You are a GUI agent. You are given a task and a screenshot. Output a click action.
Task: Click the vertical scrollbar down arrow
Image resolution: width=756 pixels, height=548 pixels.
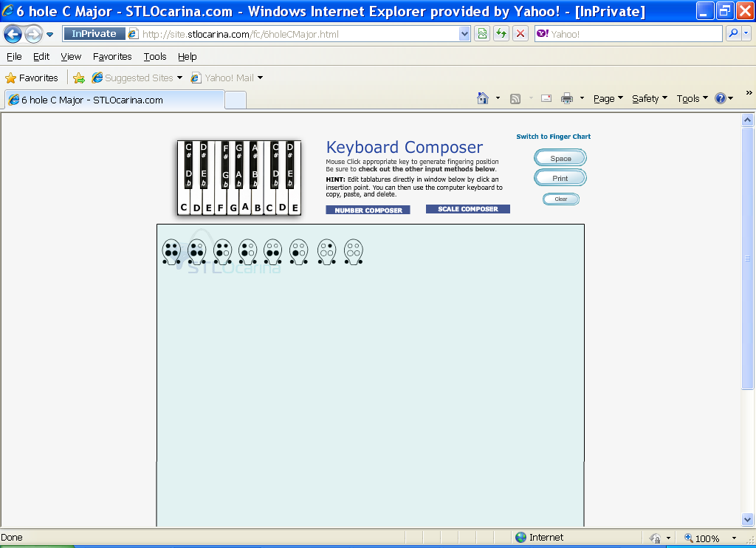coord(747,519)
